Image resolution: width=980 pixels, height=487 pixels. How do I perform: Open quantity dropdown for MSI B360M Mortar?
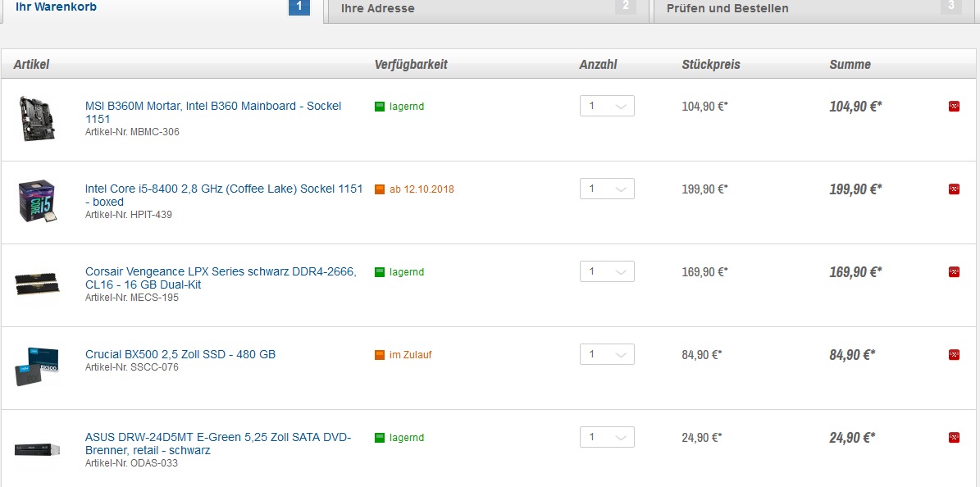607,106
